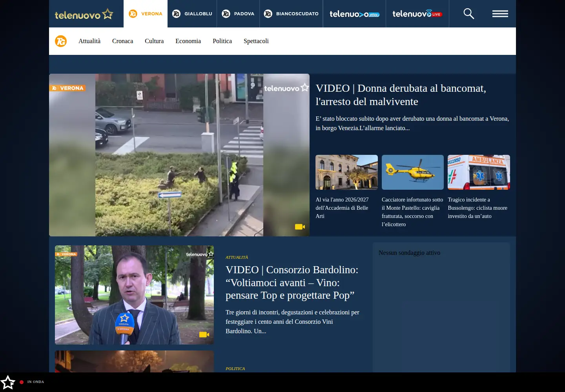This screenshot has height=392, width=565.
Task: Read article on Accademia di Belle Arti
Action: (342, 208)
